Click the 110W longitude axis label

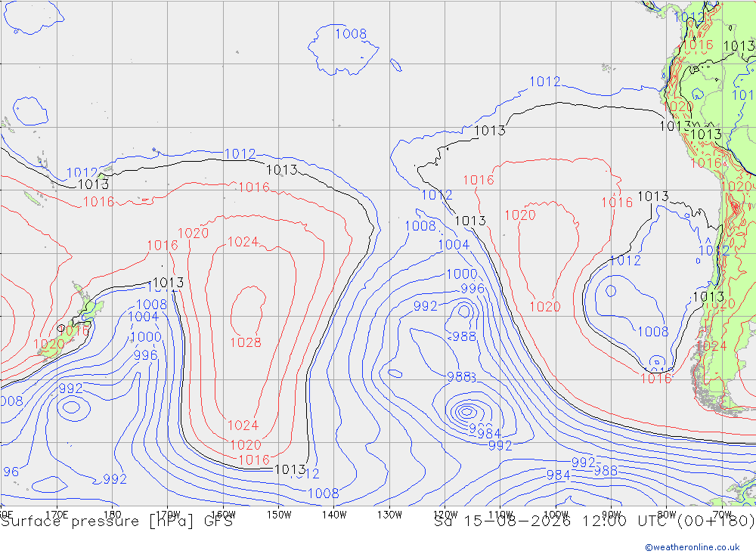click(x=500, y=514)
